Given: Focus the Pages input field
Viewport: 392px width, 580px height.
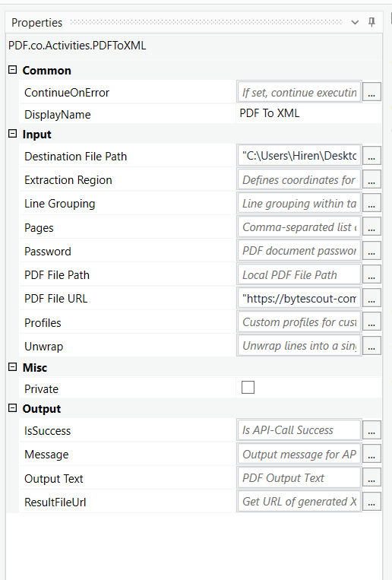Looking at the screenshot, I should tap(299, 227).
